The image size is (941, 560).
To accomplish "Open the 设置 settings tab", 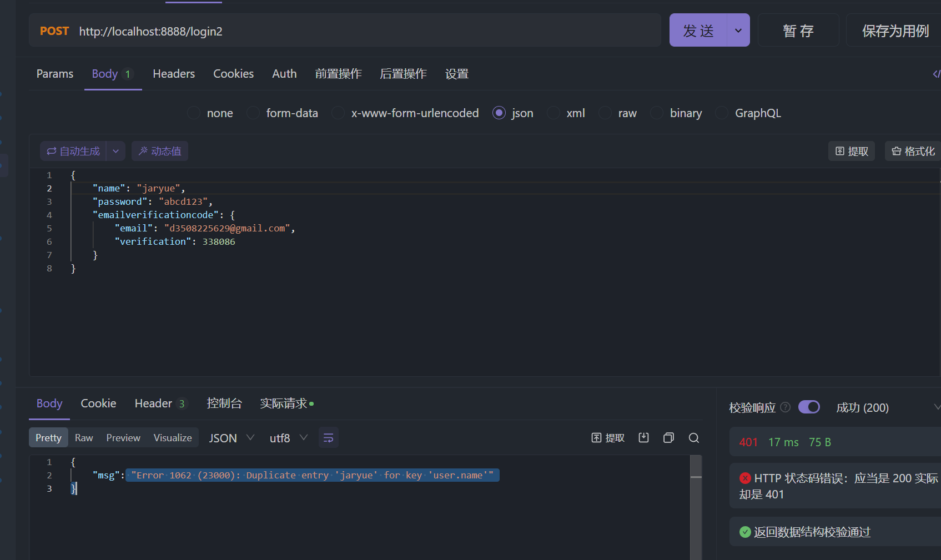I will [x=457, y=74].
